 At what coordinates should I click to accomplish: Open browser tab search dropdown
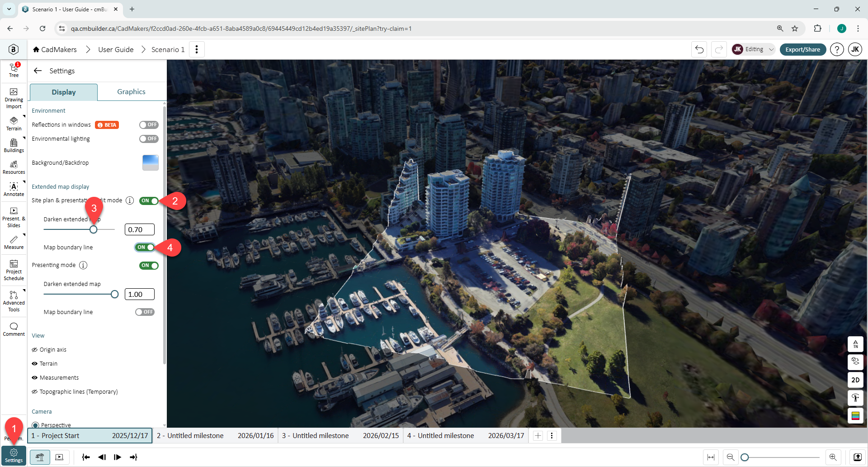9,9
